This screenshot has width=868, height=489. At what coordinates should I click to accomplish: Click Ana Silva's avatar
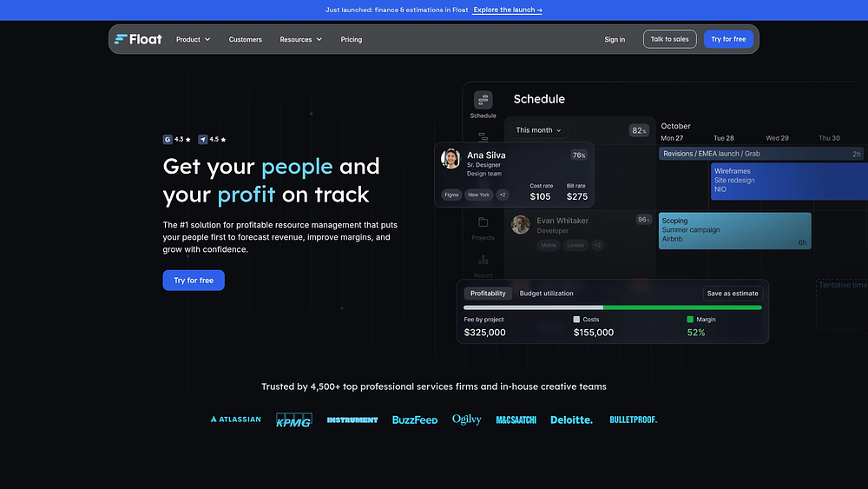coord(450,159)
